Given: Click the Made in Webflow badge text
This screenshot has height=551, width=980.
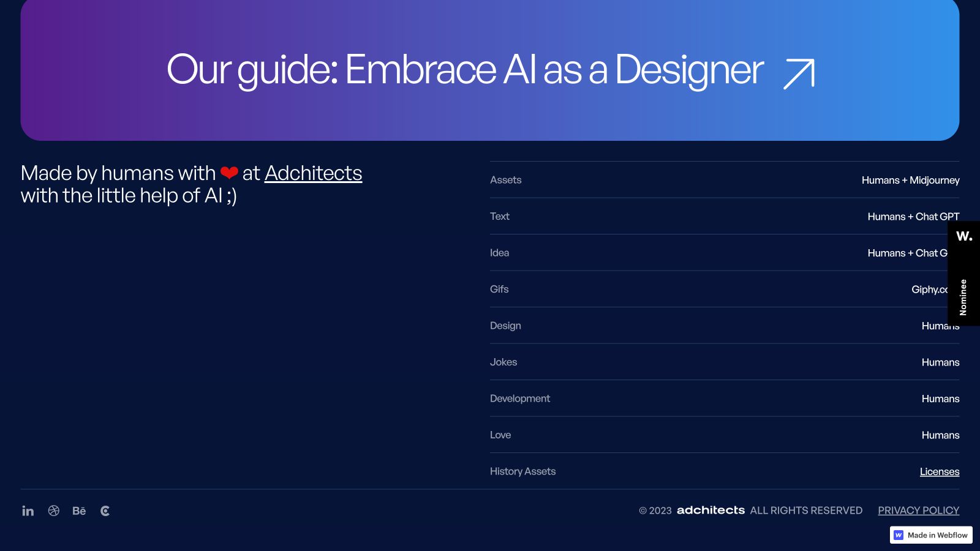Looking at the screenshot, I should pos(938,535).
